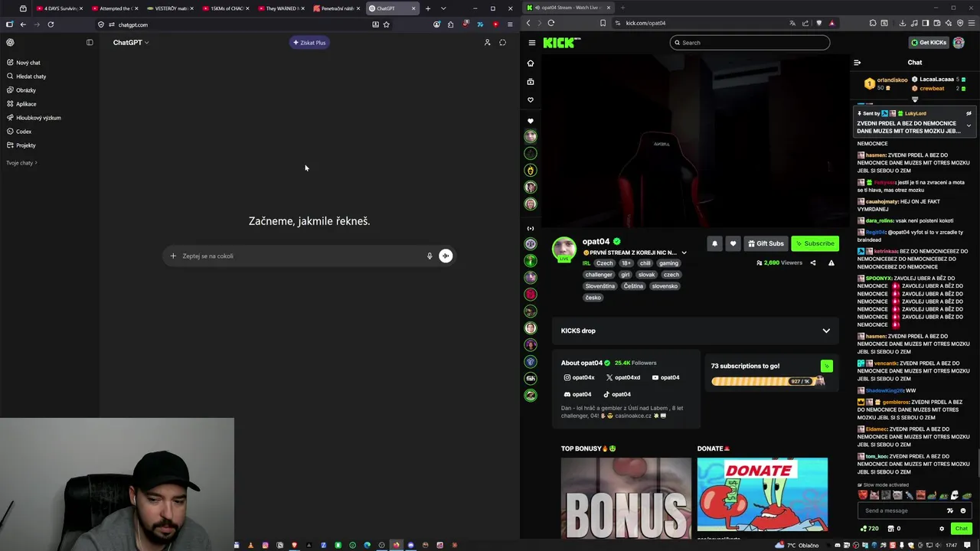The height and width of the screenshot is (551, 980).
Task: Open the emote picker in chat input
Action: coord(963,510)
